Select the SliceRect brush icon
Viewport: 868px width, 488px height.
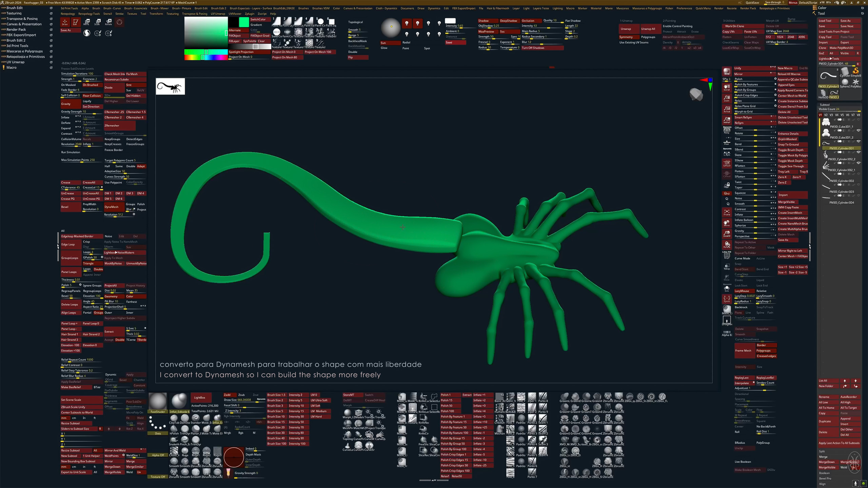click(x=423, y=451)
